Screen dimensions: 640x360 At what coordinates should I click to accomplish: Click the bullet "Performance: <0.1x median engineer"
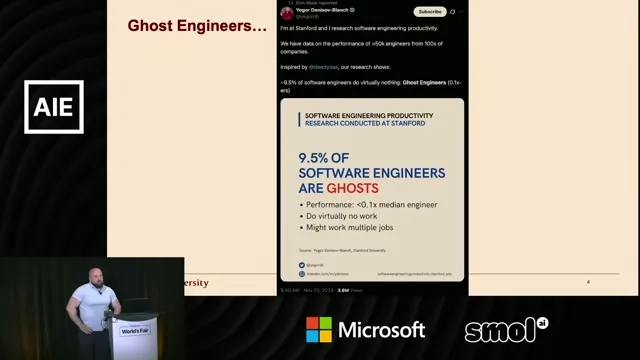click(371, 205)
